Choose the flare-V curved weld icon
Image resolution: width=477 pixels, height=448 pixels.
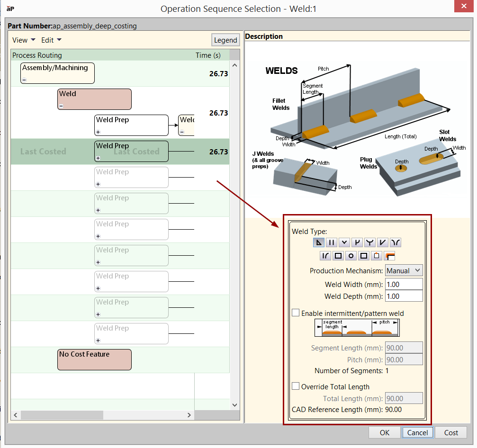(x=396, y=242)
